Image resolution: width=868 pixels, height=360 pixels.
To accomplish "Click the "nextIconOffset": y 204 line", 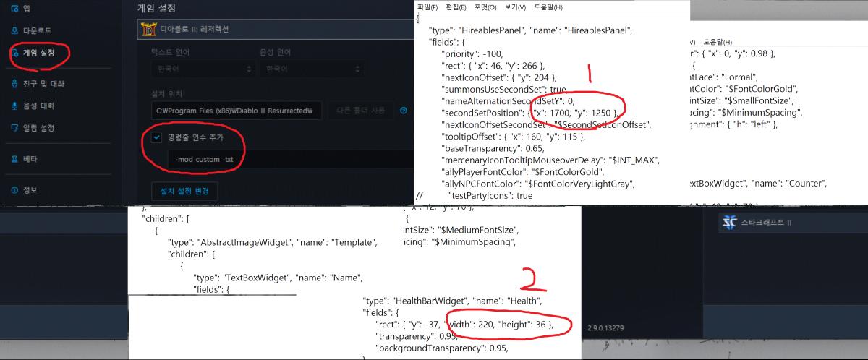I will click(x=498, y=77).
